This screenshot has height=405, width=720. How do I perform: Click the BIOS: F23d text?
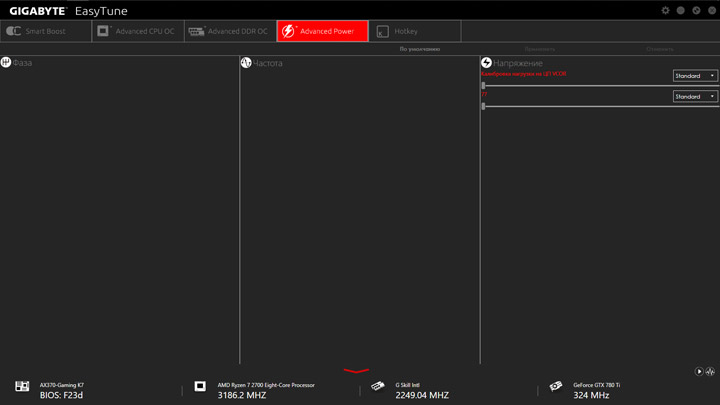pos(61,395)
